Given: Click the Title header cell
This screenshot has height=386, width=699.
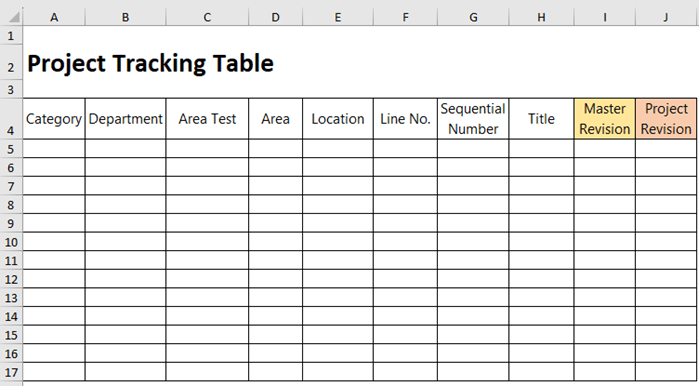Looking at the screenshot, I should pos(541,119).
